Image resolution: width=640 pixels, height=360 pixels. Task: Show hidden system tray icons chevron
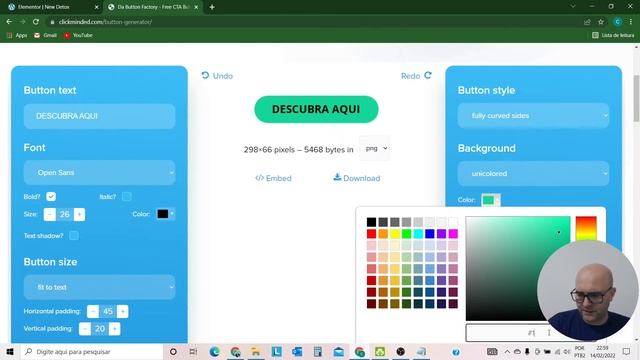[507, 351]
